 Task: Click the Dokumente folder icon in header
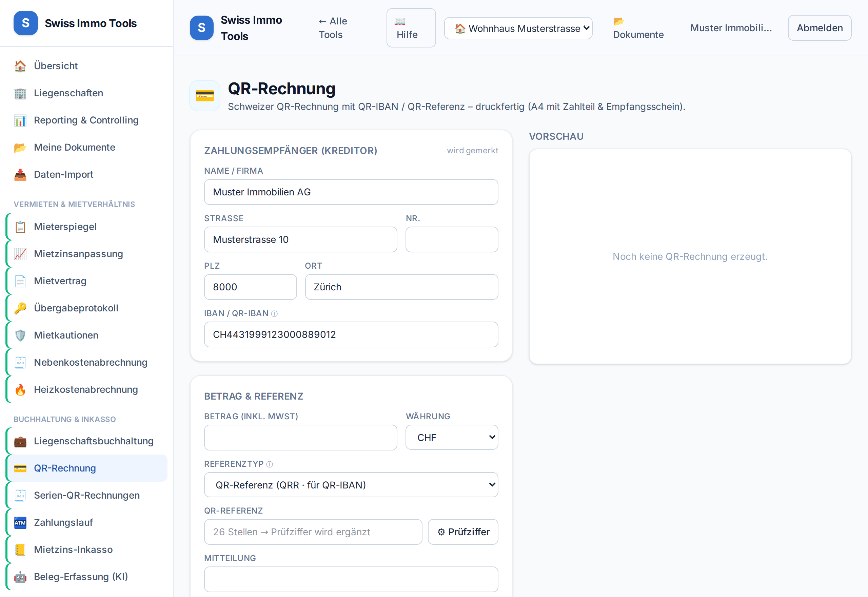(x=619, y=21)
